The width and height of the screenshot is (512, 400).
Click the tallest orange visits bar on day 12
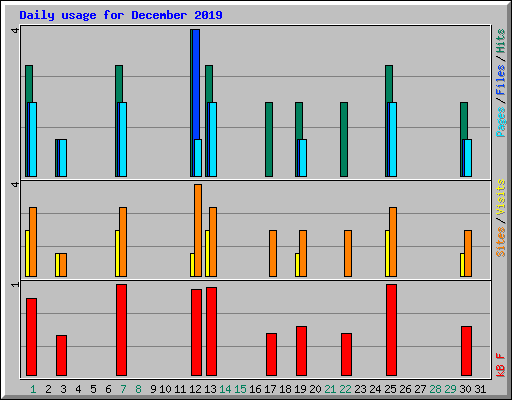(x=198, y=230)
